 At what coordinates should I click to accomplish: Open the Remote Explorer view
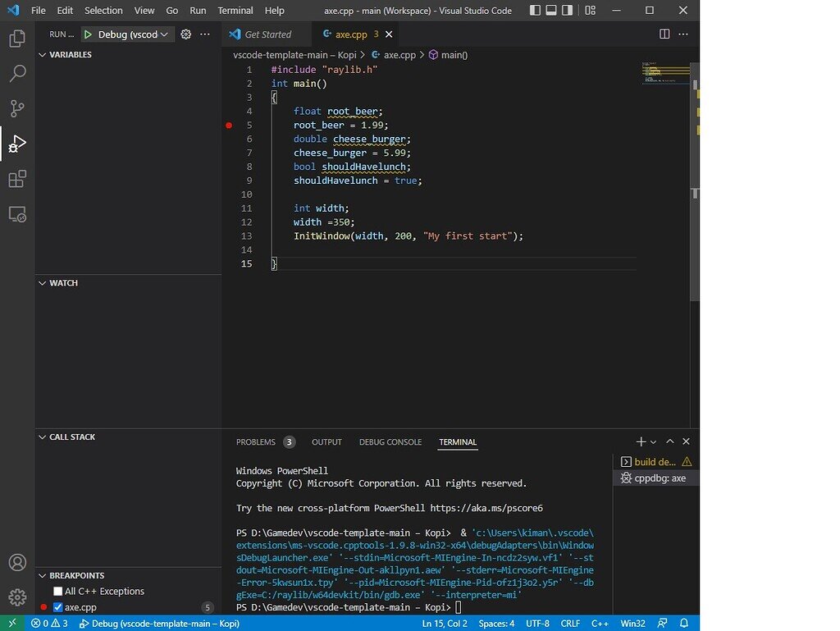[x=17, y=214]
